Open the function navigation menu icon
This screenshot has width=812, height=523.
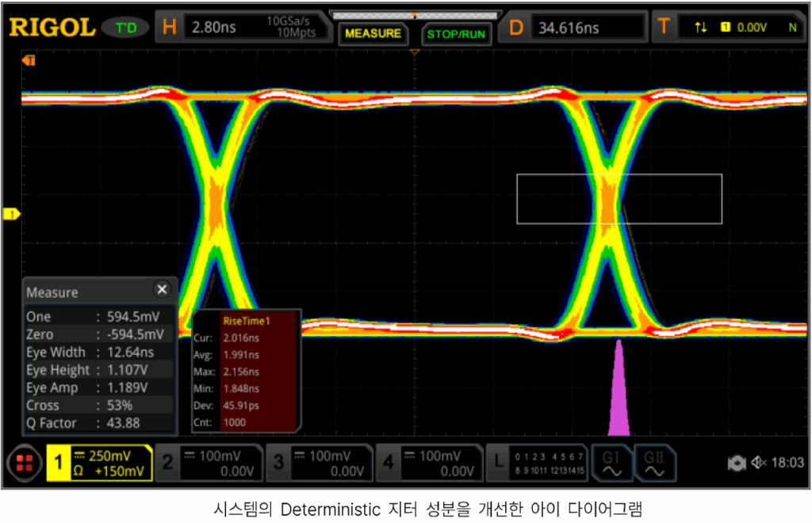[24, 464]
